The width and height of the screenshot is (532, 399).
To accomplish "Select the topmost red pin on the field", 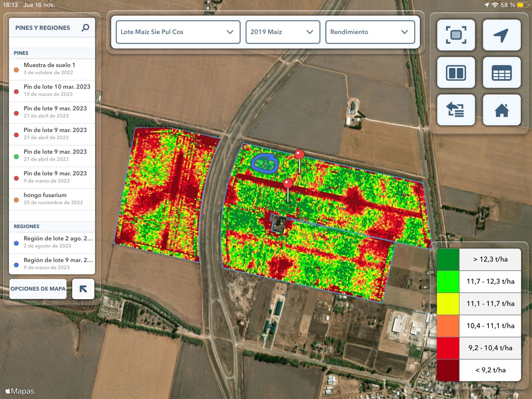I will tap(299, 154).
